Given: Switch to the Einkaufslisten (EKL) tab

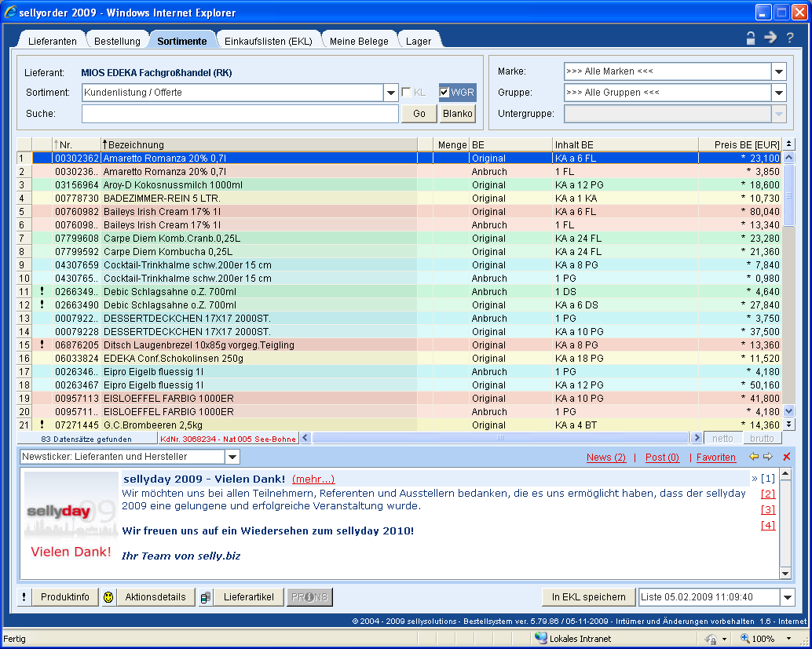Looking at the screenshot, I should pos(268,41).
